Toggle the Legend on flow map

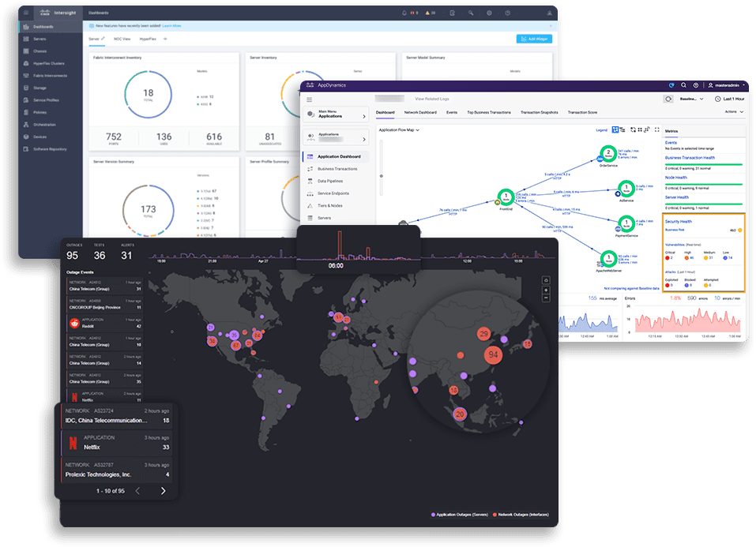[x=601, y=129]
